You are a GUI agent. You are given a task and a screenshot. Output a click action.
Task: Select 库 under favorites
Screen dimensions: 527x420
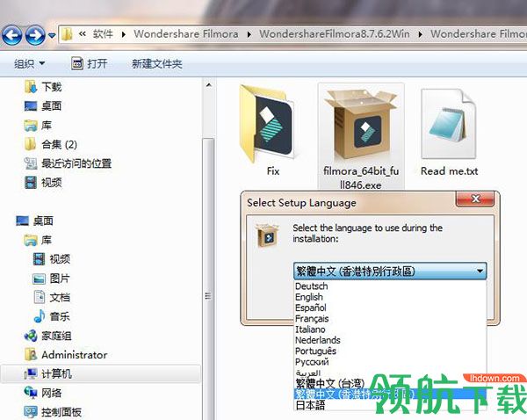click(38, 126)
